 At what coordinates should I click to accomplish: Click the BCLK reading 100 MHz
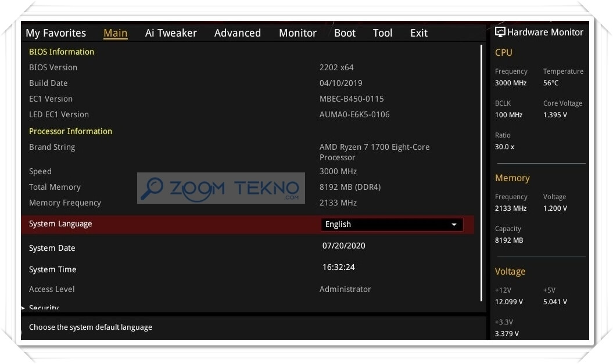pyautogui.click(x=508, y=115)
